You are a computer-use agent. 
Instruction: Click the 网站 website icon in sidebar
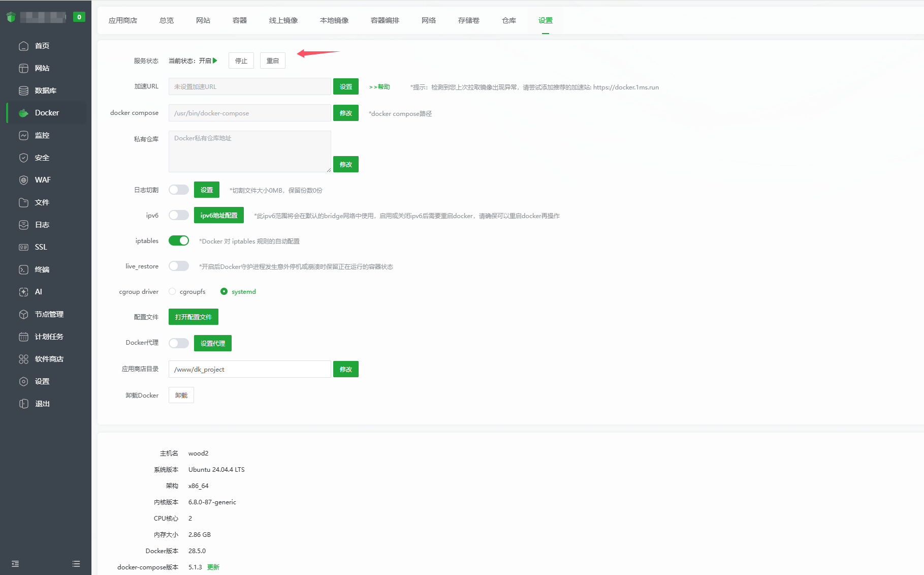tap(23, 68)
